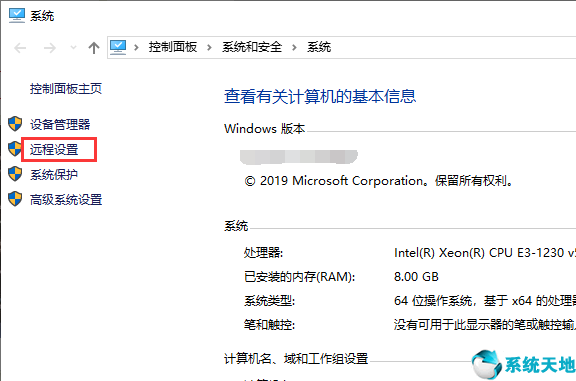Click the shield icon beside 远程设置
The image size is (576, 381).
[15, 149]
